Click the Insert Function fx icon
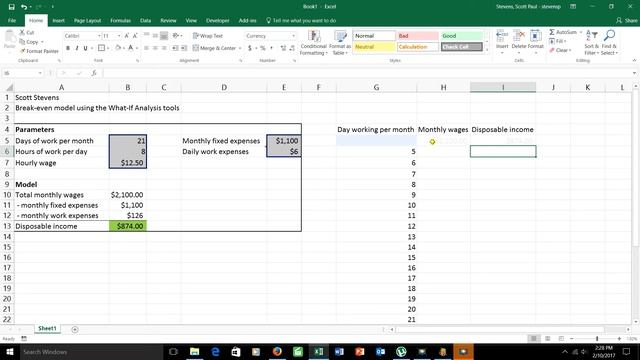640x360 pixels. click(x=94, y=73)
